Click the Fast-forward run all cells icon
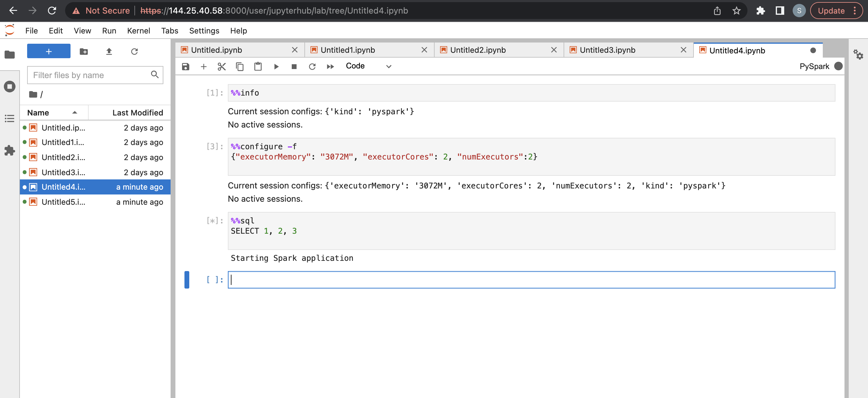Image resolution: width=868 pixels, height=398 pixels. pos(331,66)
